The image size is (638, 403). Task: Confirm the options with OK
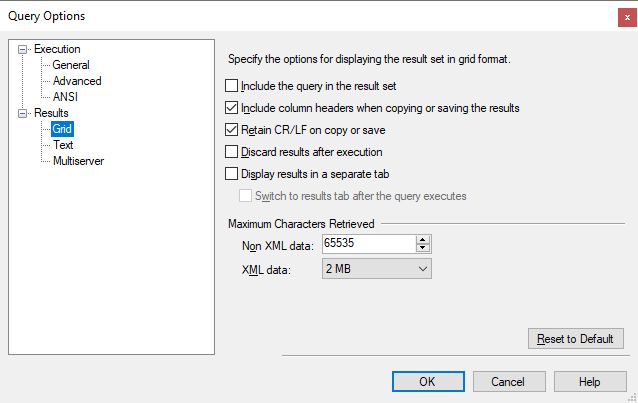[x=427, y=381]
